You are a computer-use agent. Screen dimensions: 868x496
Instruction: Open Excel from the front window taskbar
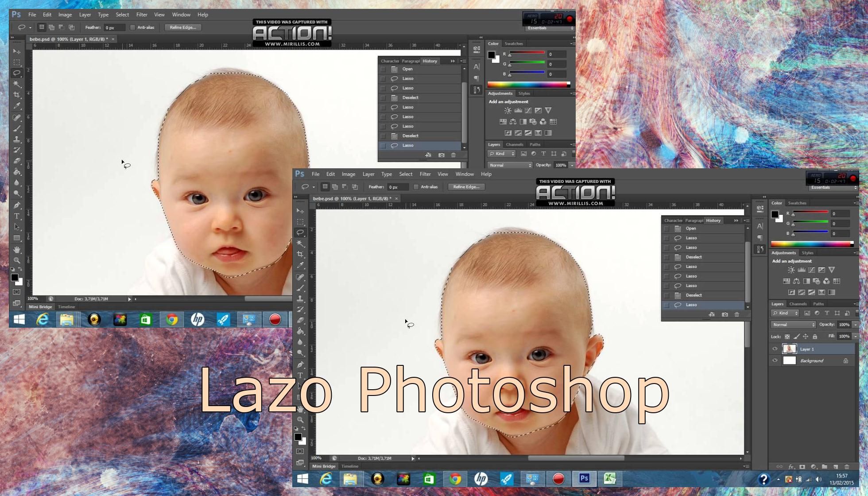click(x=610, y=479)
